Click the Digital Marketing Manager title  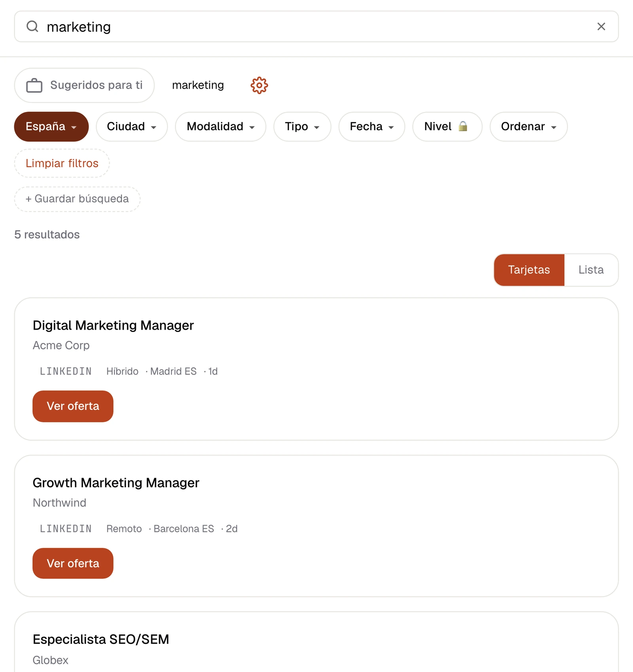(113, 325)
